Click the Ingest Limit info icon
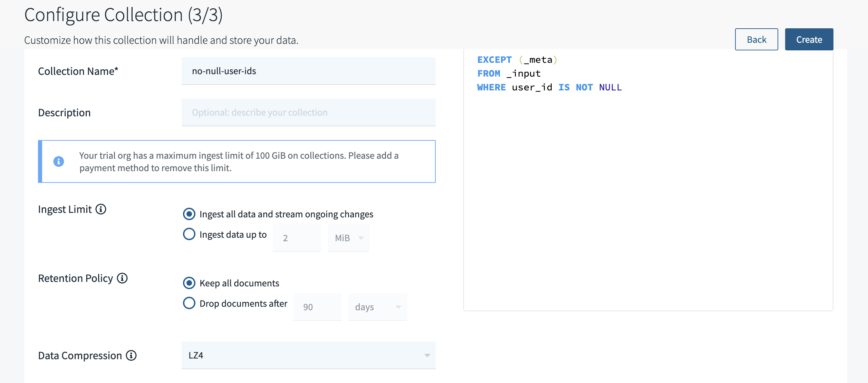The height and width of the screenshot is (383, 868). [101, 209]
